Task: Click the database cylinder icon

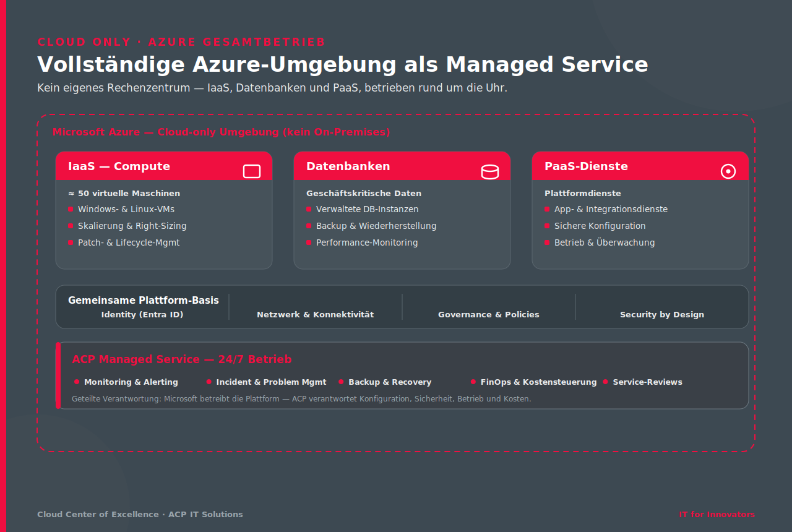Action: pyautogui.click(x=490, y=171)
